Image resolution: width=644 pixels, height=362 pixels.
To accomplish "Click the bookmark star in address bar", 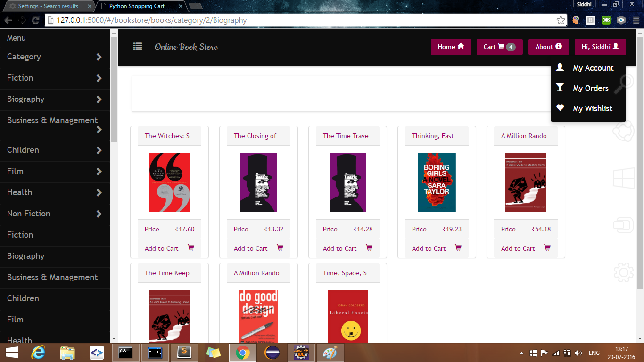I will click(x=560, y=20).
